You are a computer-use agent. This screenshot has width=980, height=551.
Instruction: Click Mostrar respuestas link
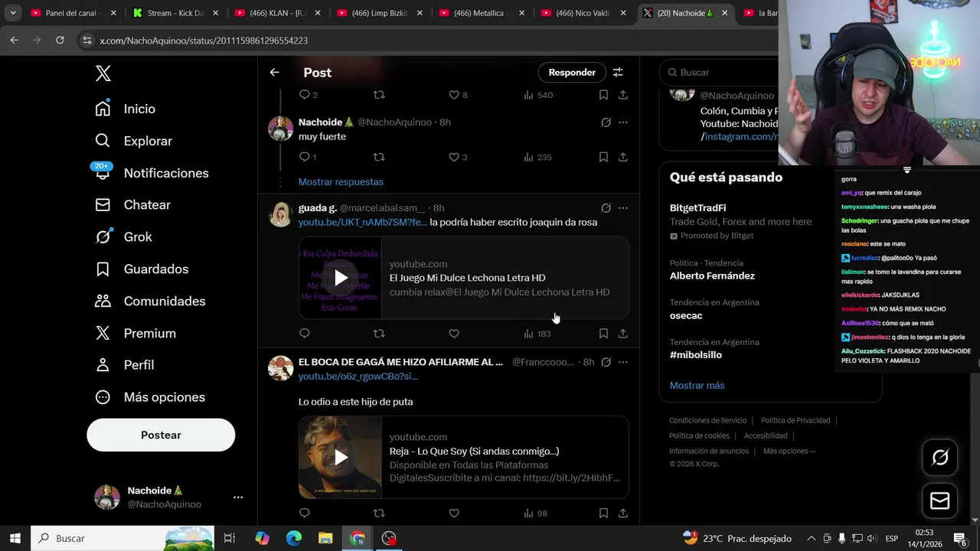pos(341,181)
